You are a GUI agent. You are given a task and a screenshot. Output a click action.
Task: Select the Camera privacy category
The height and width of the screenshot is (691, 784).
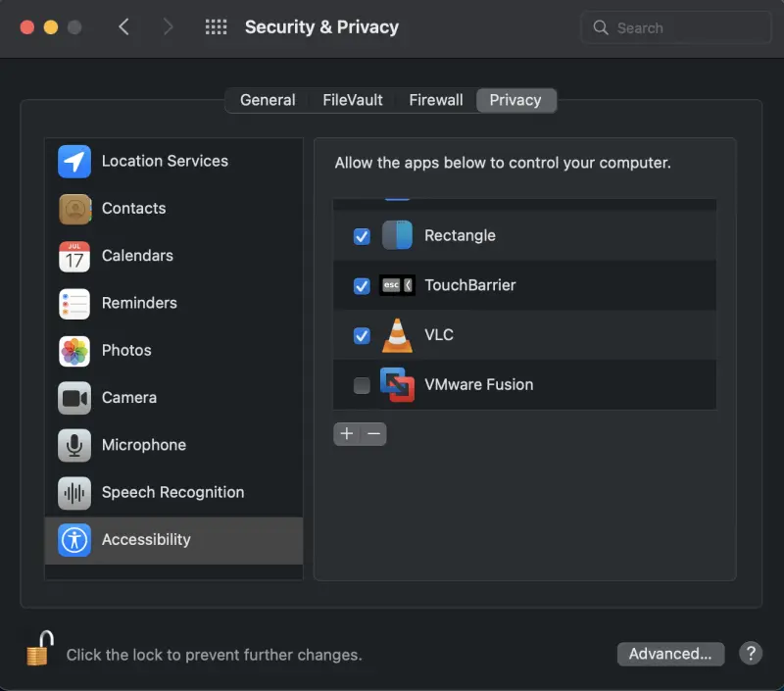[128, 398]
